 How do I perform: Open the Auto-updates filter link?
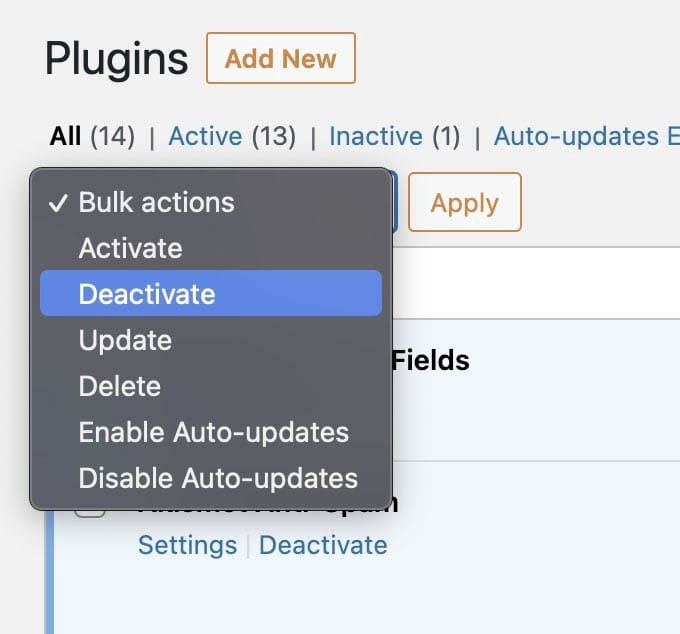click(x=585, y=136)
